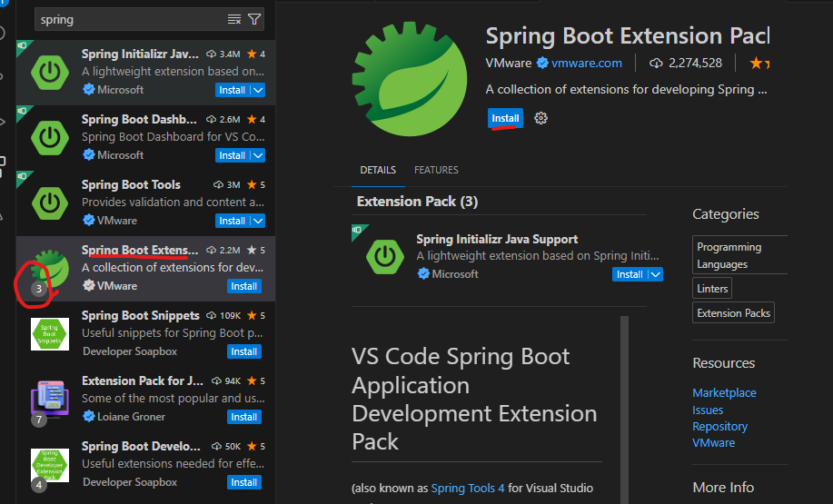The image size is (833, 504).
Task: Install Extension Pack for Java by Loiane Groner
Action: pyautogui.click(x=244, y=417)
